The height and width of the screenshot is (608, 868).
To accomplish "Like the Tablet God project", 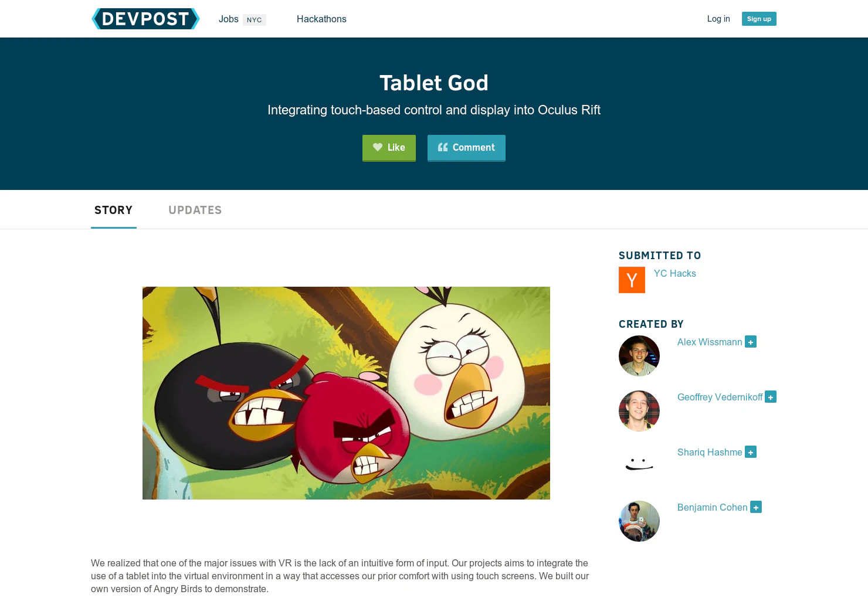I will tap(389, 148).
